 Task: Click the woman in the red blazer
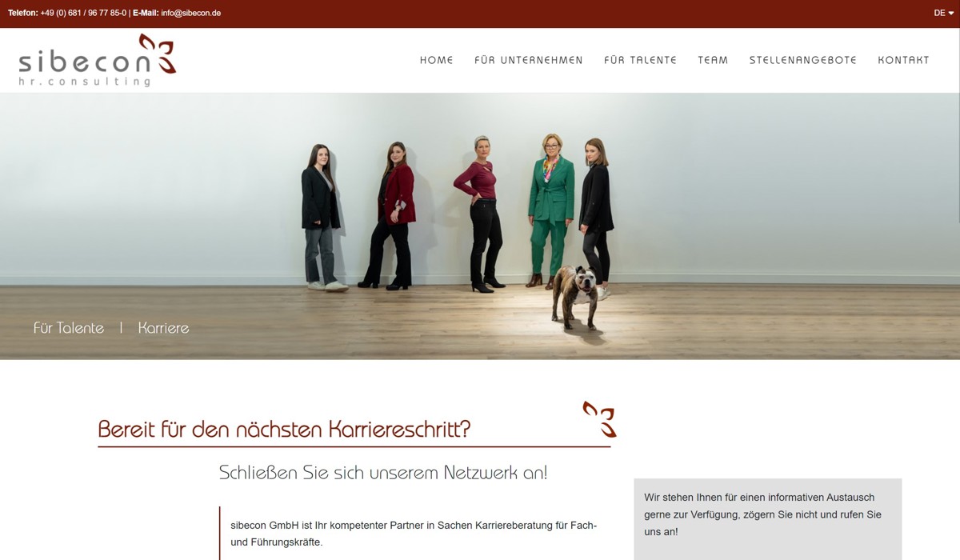coord(395,214)
